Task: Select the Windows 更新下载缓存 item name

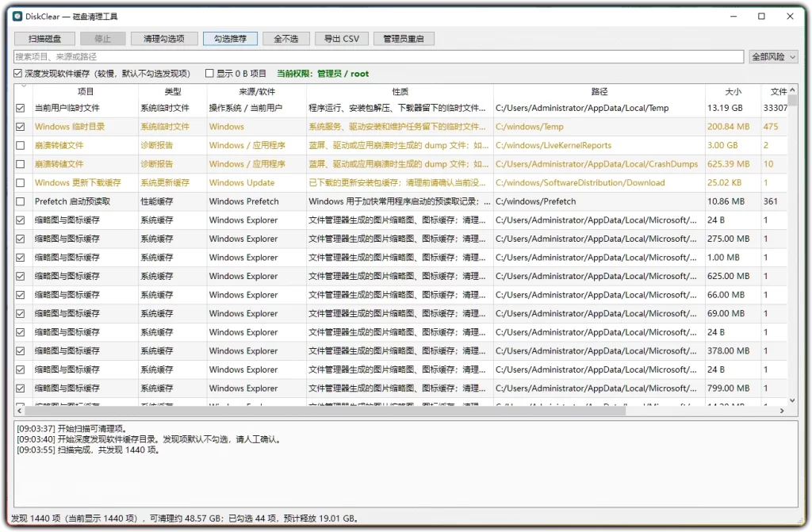Action: tap(78, 183)
